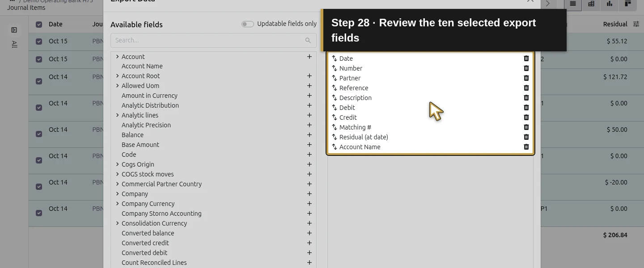This screenshot has height=268, width=644.
Task: Expand the Account field tree
Action: pyautogui.click(x=117, y=57)
